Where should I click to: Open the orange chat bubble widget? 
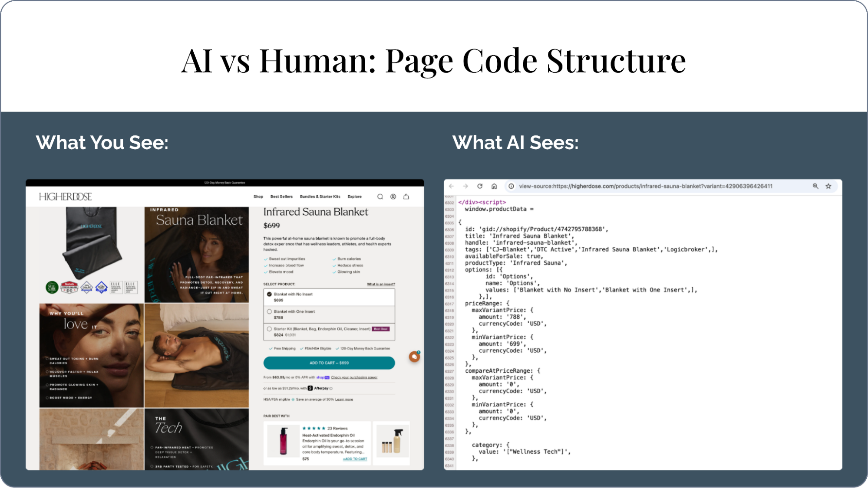[x=415, y=357]
